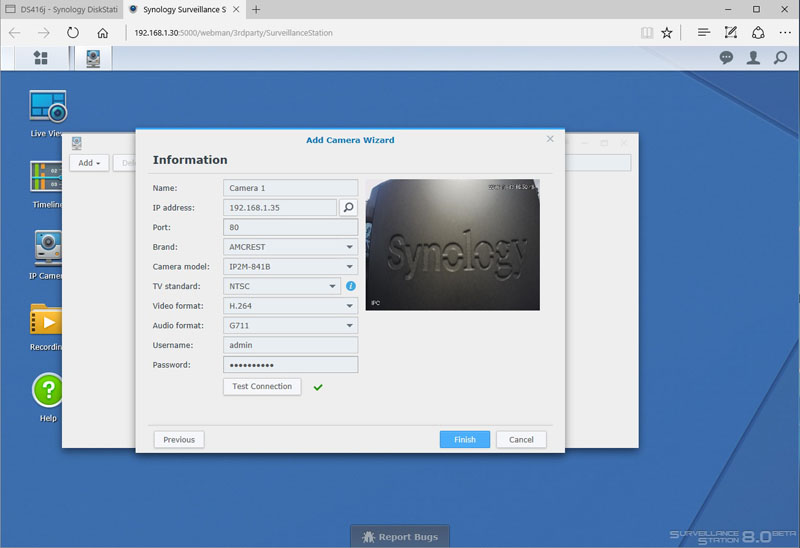Click the browser address bar URL
This screenshot has height=548, width=800.
pos(233,33)
